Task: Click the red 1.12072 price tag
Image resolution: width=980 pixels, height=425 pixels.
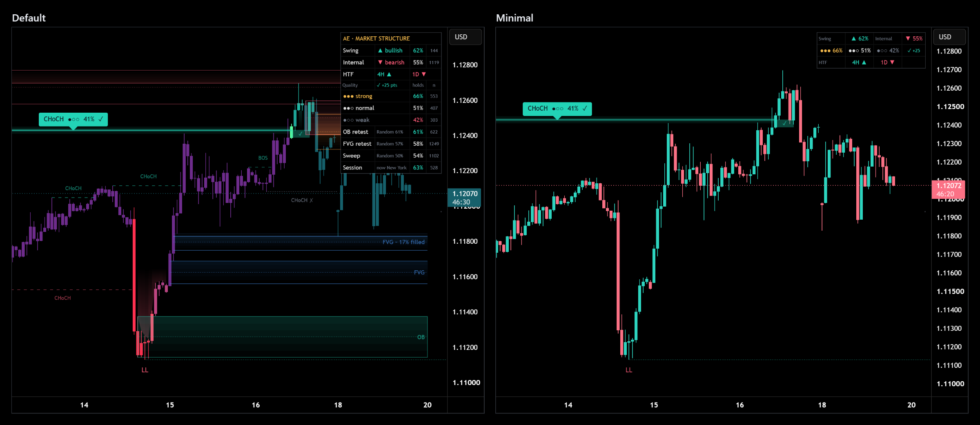Action: pos(948,190)
